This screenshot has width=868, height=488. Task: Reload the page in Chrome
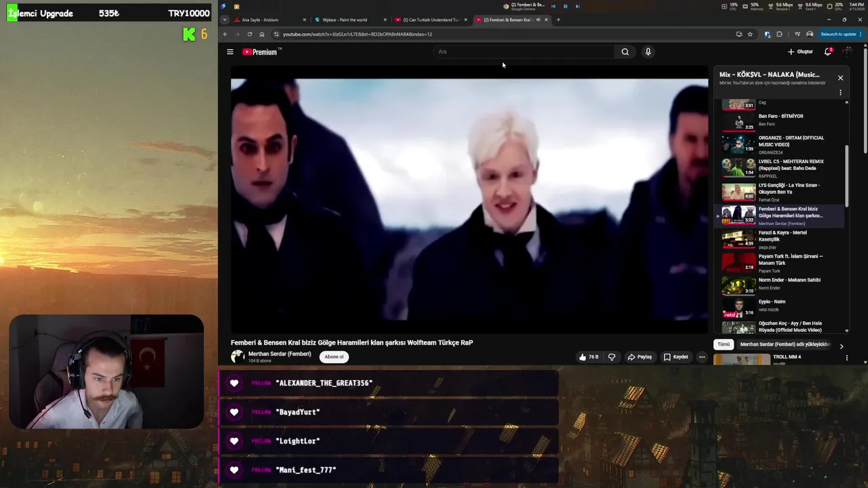[250, 34]
